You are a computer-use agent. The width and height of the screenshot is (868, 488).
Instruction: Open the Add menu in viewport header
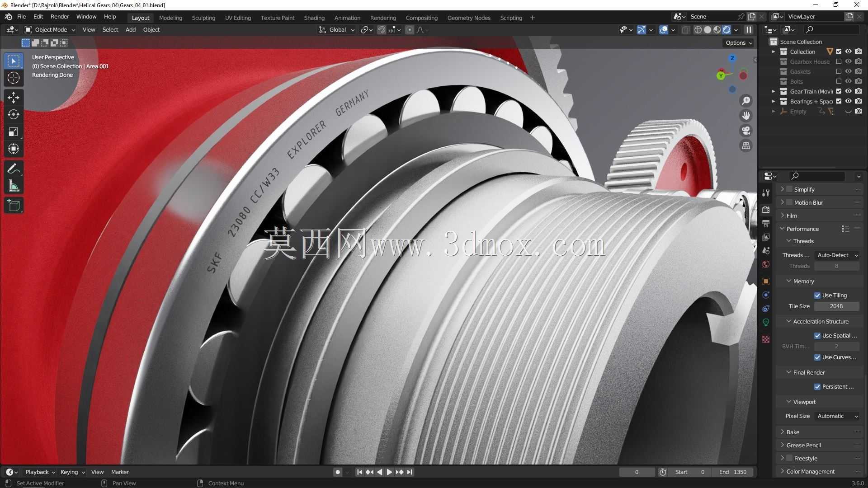pyautogui.click(x=130, y=30)
